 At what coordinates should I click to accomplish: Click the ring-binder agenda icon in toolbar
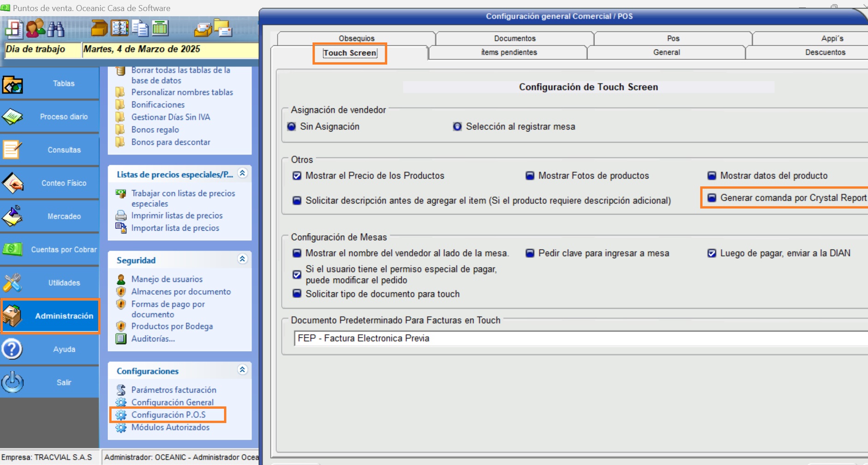click(120, 29)
